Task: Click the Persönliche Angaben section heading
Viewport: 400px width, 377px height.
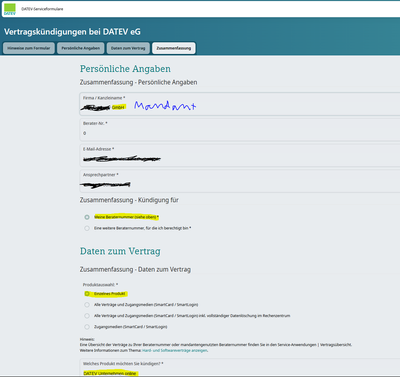Action: tap(125, 69)
